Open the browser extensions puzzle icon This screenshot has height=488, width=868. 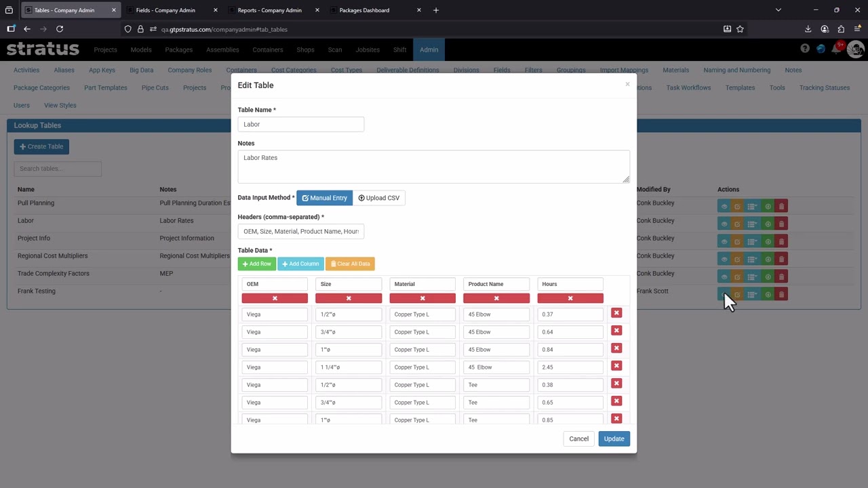tap(841, 29)
